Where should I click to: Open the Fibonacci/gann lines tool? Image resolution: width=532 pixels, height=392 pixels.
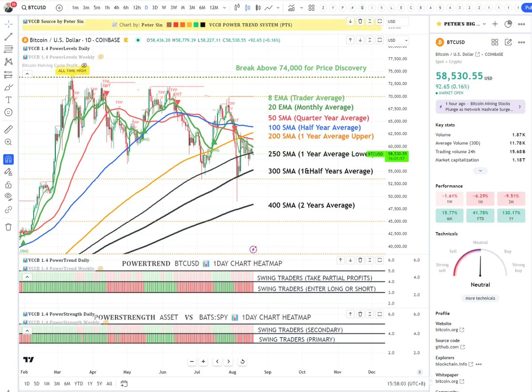pyautogui.click(x=8, y=49)
